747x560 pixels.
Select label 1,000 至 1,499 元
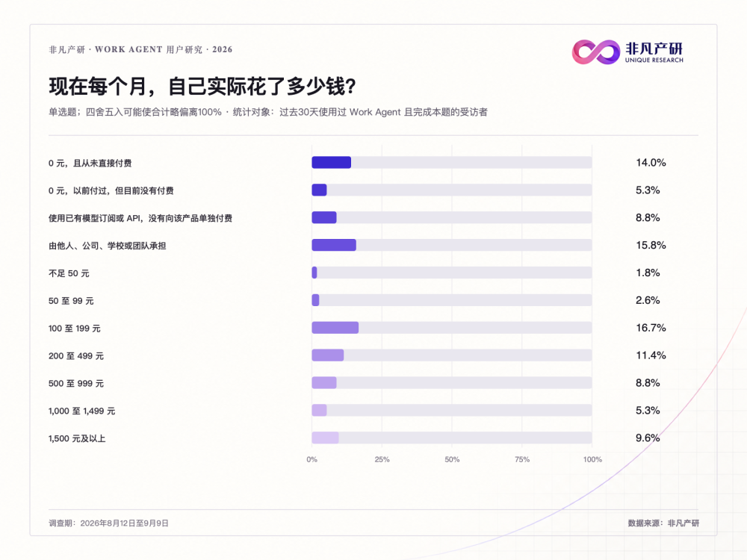pyautogui.click(x=82, y=411)
